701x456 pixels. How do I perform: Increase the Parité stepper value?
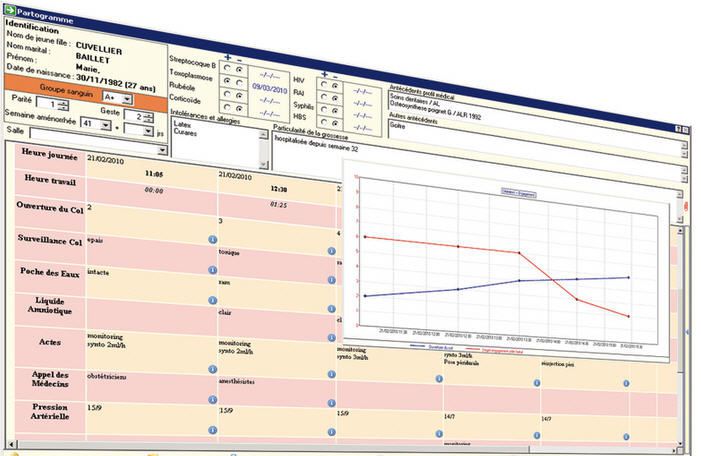coord(65,99)
